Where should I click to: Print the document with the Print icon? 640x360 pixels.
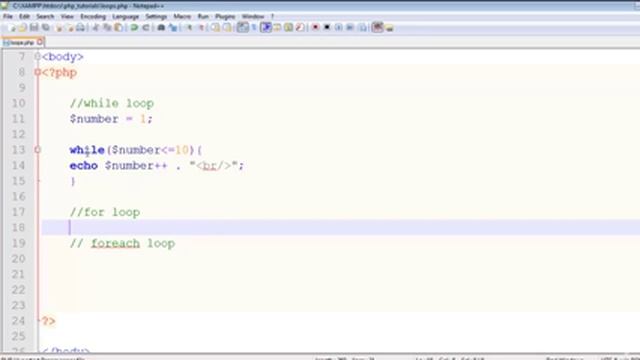pos(81,28)
